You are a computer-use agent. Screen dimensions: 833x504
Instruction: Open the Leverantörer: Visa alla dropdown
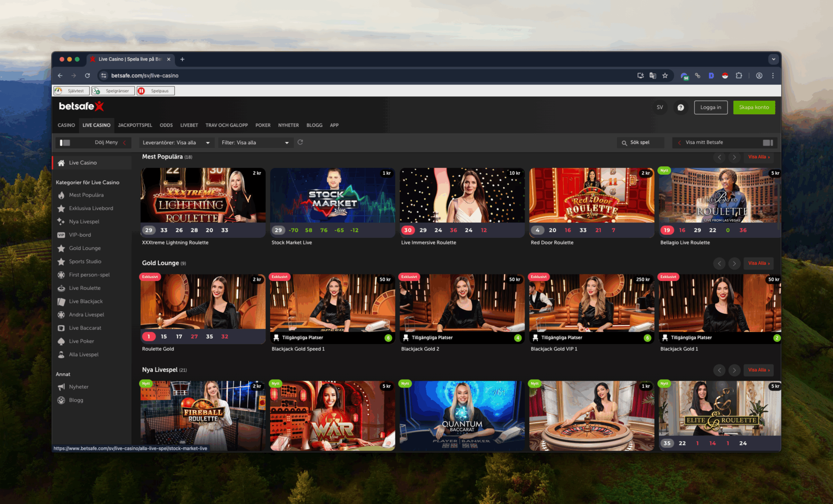click(x=176, y=142)
